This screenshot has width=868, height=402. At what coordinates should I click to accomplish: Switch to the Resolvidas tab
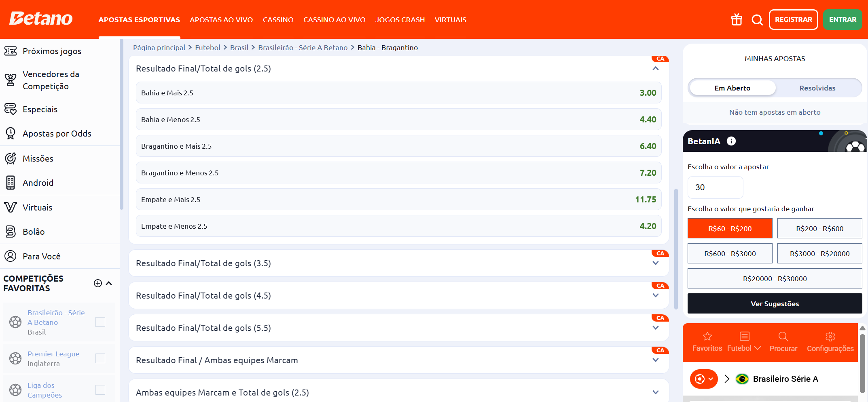[817, 88]
